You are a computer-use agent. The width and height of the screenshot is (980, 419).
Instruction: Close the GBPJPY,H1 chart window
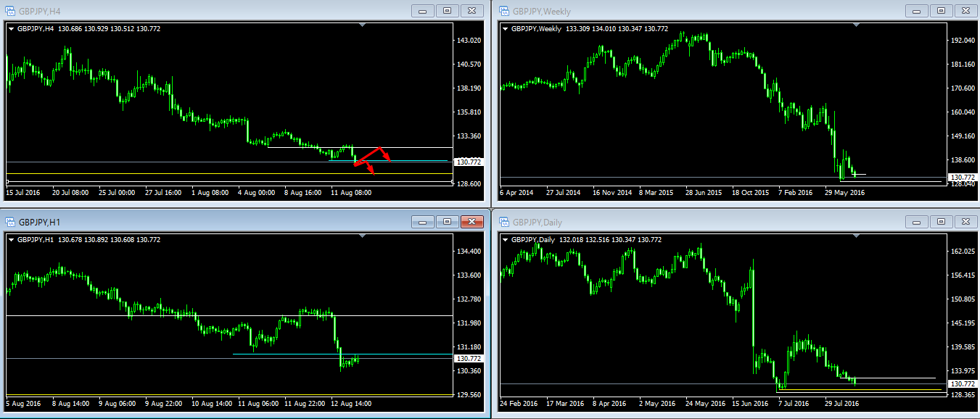click(x=472, y=223)
